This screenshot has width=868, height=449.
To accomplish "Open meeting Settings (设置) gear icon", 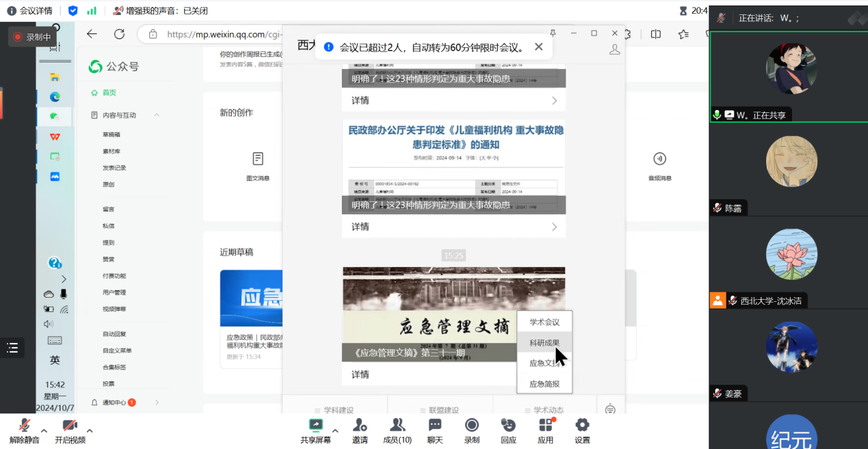I will point(582,426).
